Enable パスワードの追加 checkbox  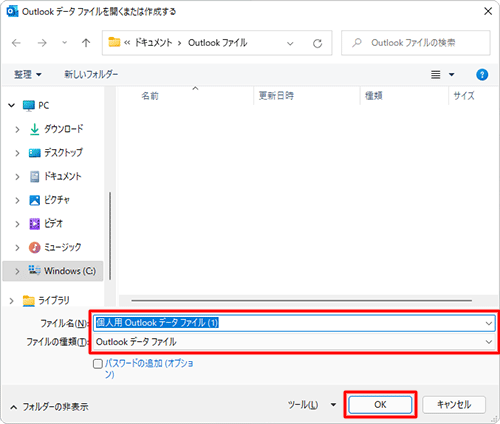98,364
